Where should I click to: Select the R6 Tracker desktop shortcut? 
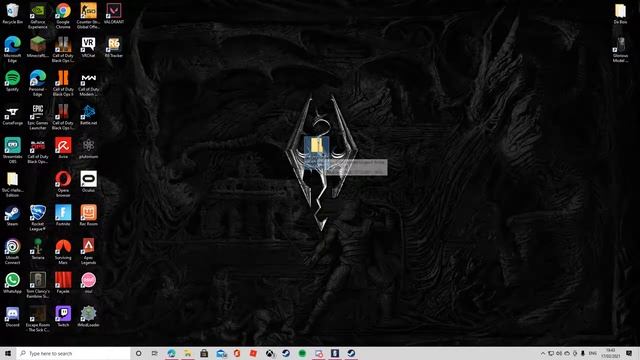(x=113, y=47)
